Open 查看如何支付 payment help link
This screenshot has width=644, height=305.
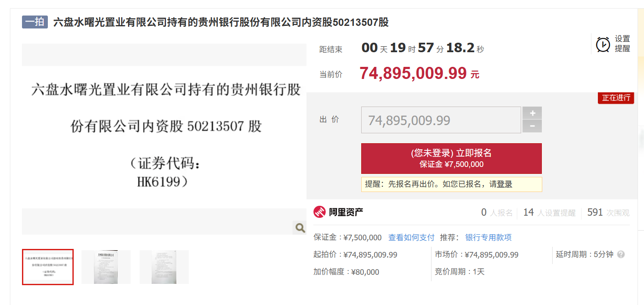point(411,238)
